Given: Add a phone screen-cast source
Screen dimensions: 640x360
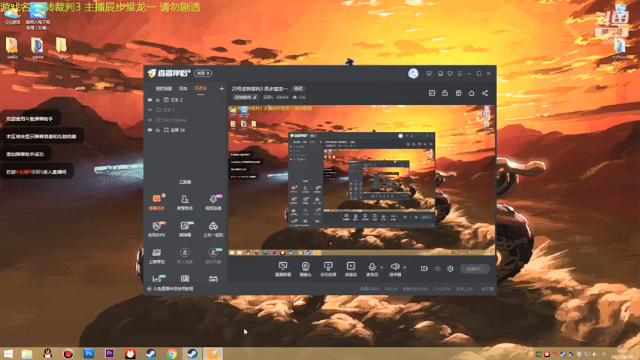Looking at the screenshot, I should (x=328, y=269).
